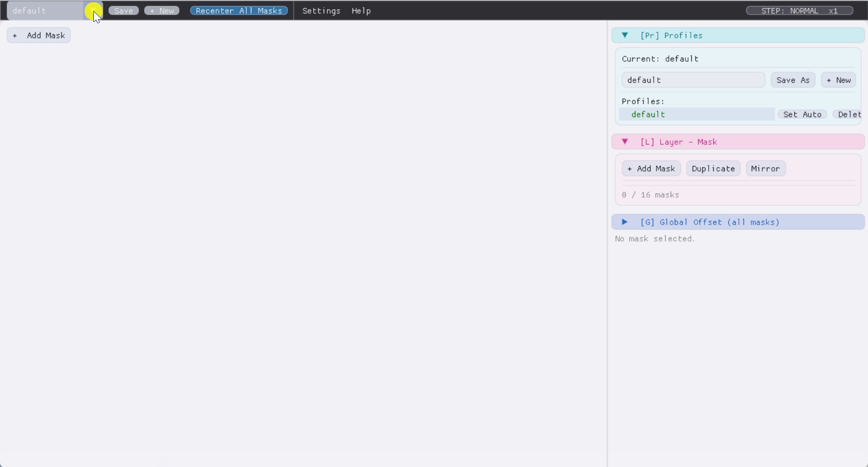868x467 pixels.
Task: Click Save As in the Profiles panel
Action: click(792, 80)
